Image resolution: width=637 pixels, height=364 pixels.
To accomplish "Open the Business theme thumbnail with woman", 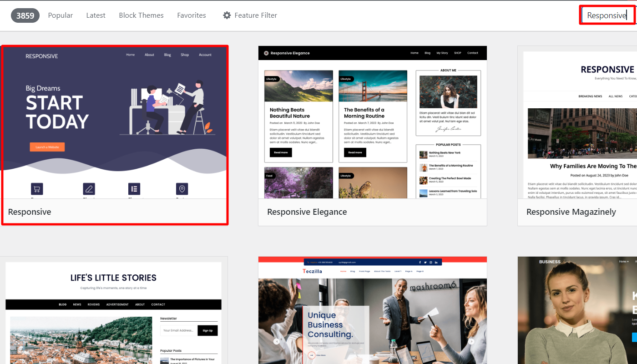I will click(x=577, y=310).
